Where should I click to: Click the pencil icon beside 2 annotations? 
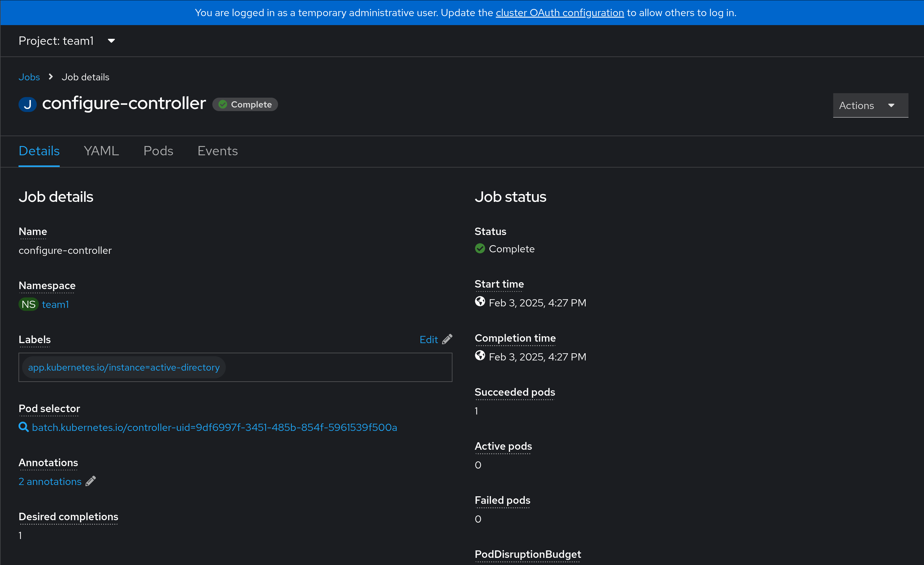[x=91, y=481]
